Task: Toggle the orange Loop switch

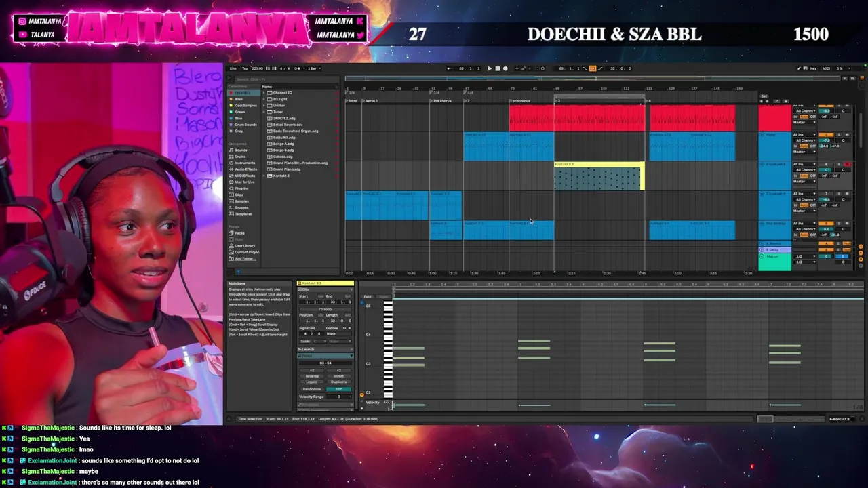Action: click(x=592, y=68)
